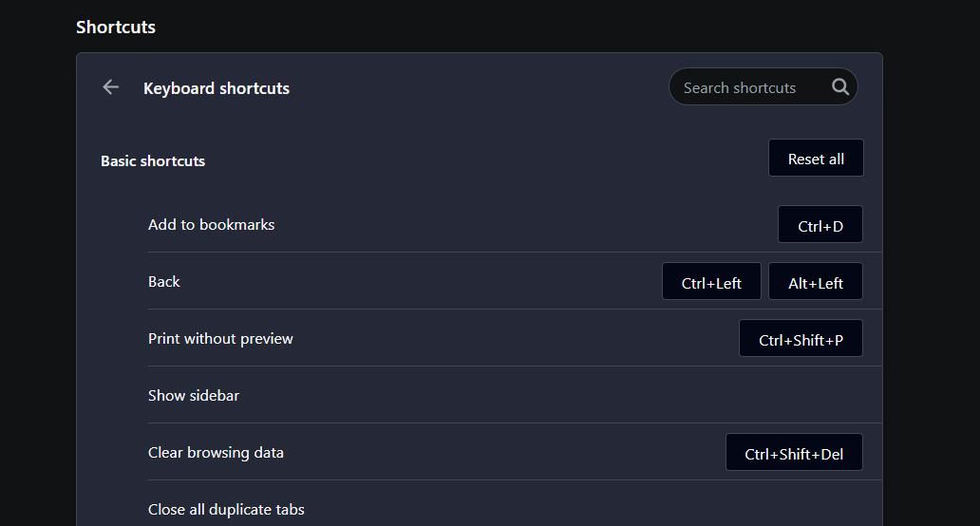Click the Back action label text
The height and width of the screenshot is (526, 980).
click(164, 282)
